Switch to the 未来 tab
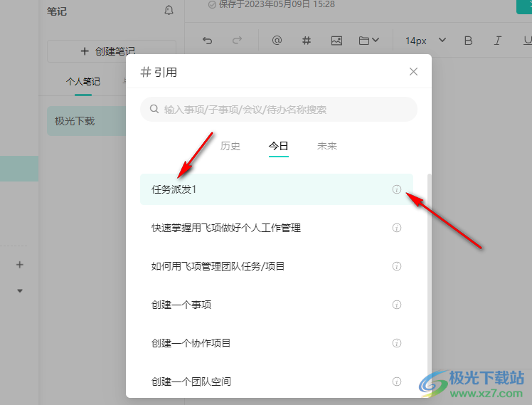The height and width of the screenshot is (405, 532). click(x=327, y=146)
